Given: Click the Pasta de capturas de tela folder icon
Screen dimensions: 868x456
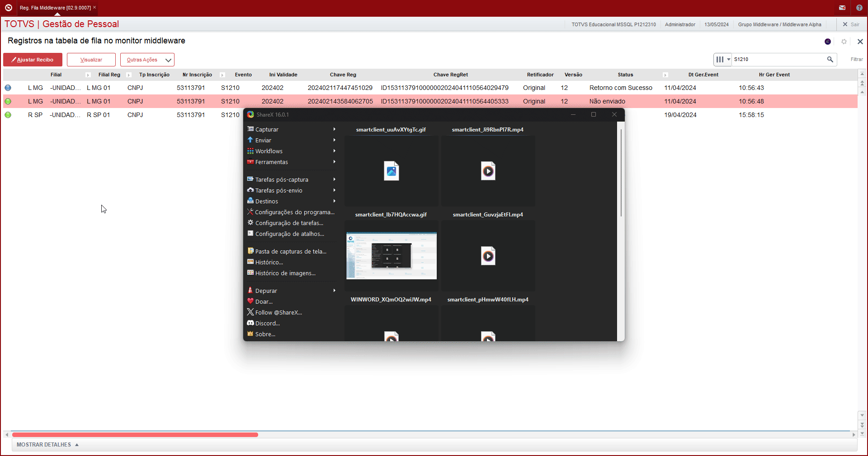Looking at the screenshot, I should tap(250, 251).
